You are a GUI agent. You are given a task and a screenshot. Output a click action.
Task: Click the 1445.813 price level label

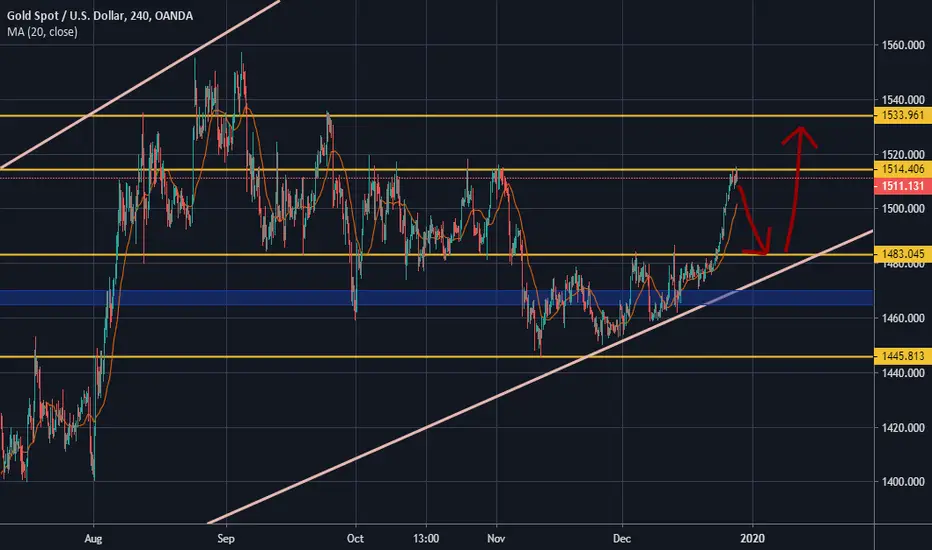coord(903,356)
